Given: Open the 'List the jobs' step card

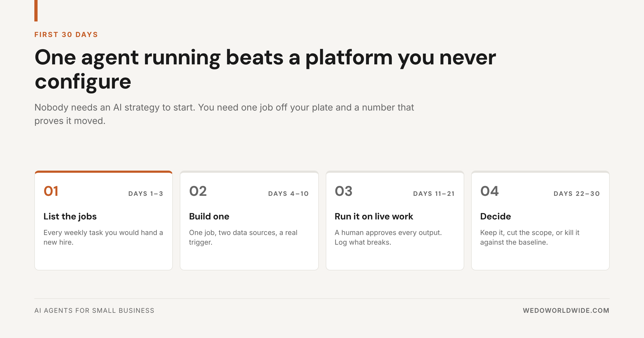Looking at the screenshot, I should click(x=104, y=221).
